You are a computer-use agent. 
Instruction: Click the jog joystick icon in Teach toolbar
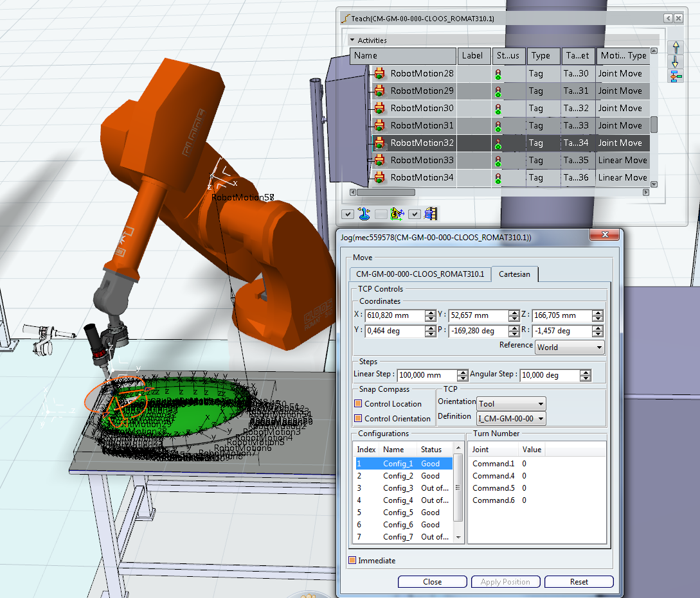[x=364, y=213]
